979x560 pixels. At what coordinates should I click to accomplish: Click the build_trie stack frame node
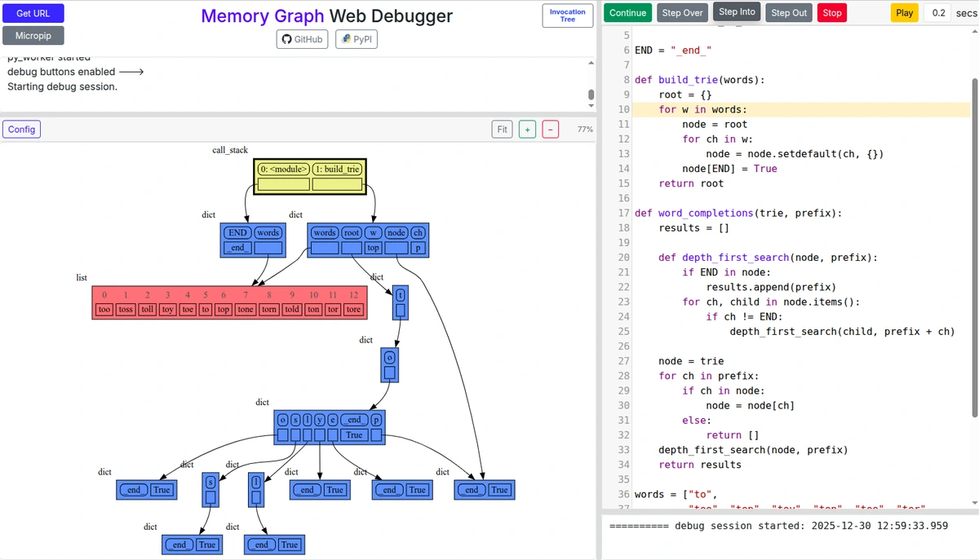[x=337, y=170]
